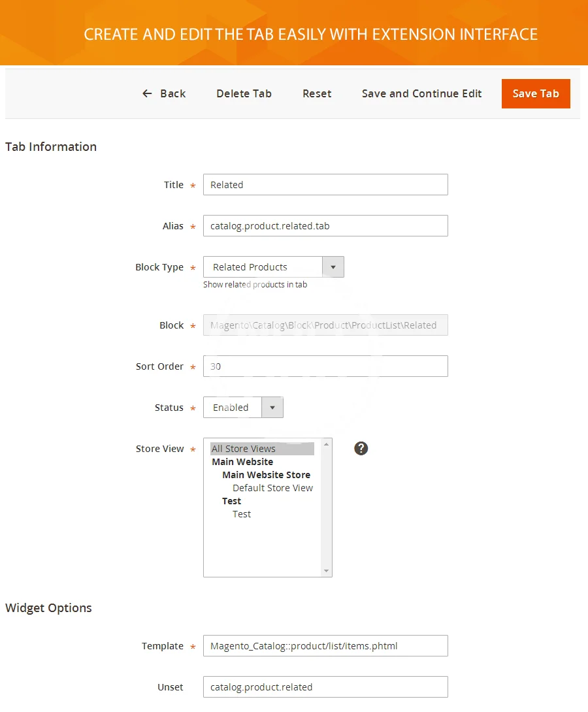Image resolution: width=588 pixels, height=712 pixels.
Task: Open the Block Type dropdown
Action: (263, 267)
